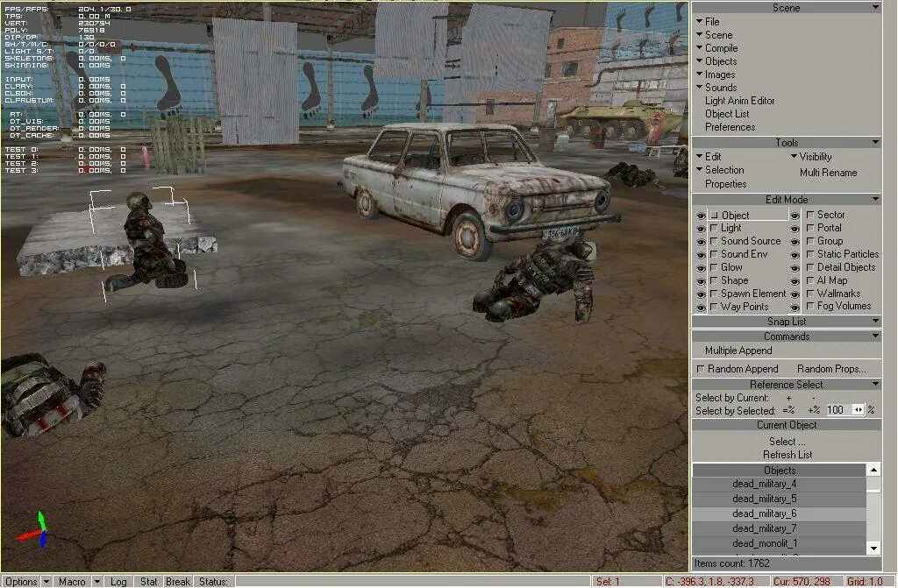
Task: Open the File dropdown menu
Action: (708, 22)
